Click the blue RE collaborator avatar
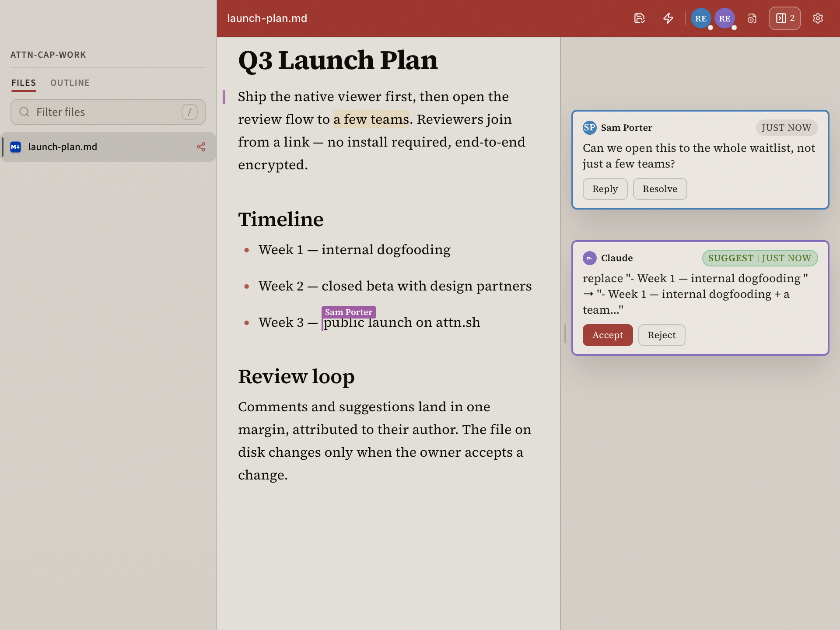 [x=701, y=18]
